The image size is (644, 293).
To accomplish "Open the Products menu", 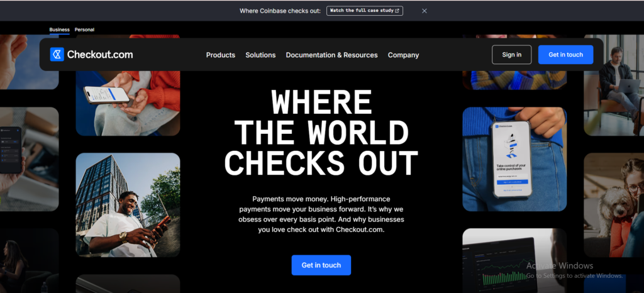I will tap(221, 55).
